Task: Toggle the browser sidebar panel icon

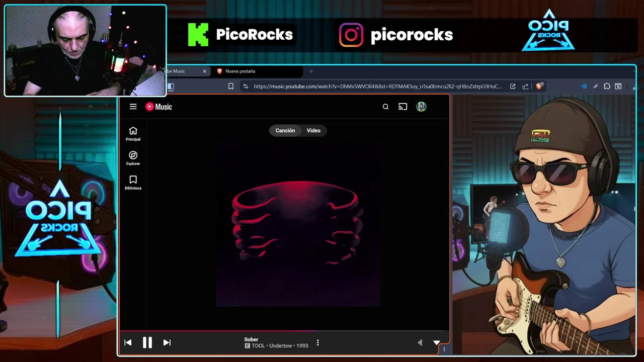Action: point(171,86)
